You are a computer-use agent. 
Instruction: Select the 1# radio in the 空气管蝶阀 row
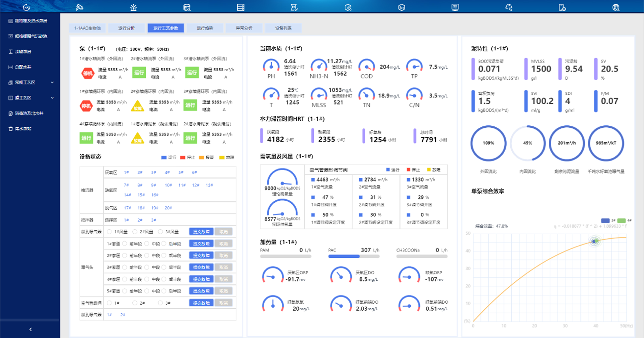[x=109, y=303]
